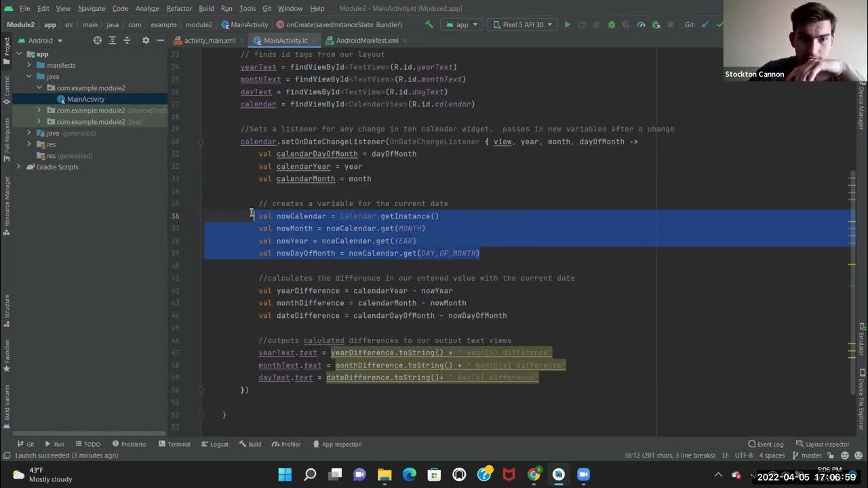Open the App Inspection tool window
Screen dimensions: 868x488
[337, 444]
